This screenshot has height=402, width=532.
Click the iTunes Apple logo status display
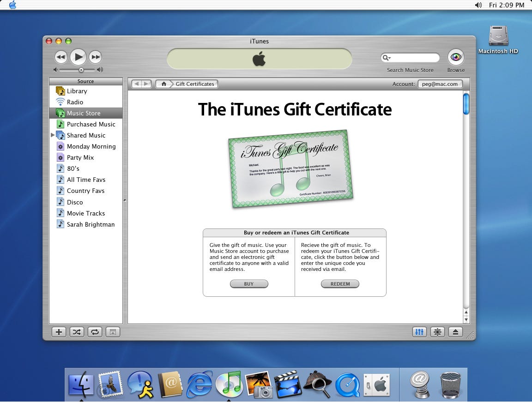[260, 59]
